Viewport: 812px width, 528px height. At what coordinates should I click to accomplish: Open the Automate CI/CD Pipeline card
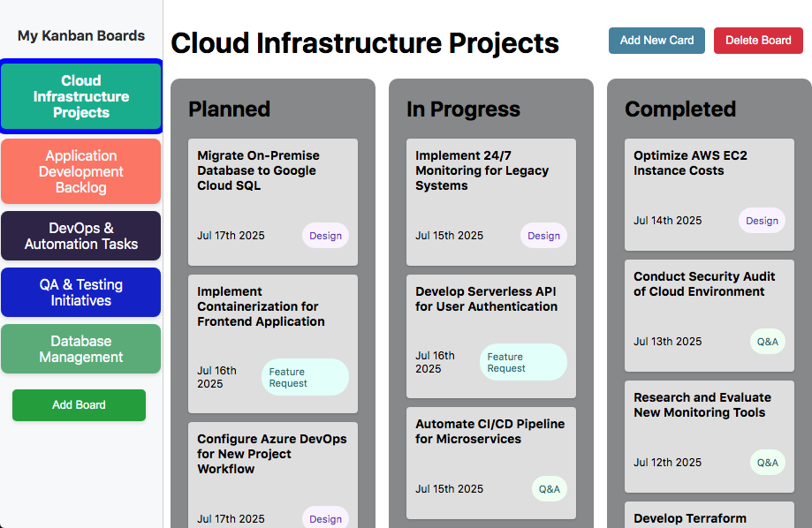click(491, 464)
